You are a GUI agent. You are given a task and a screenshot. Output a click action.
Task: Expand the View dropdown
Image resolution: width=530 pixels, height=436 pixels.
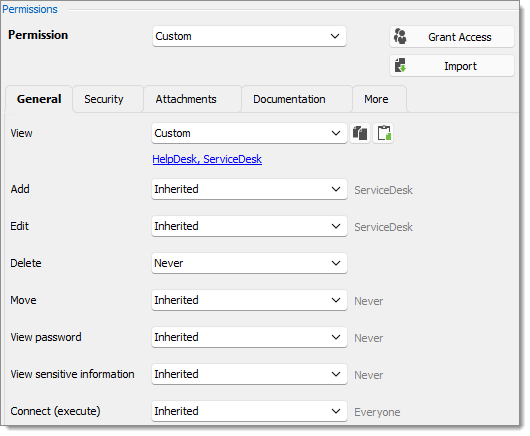(x=249, y=133)
